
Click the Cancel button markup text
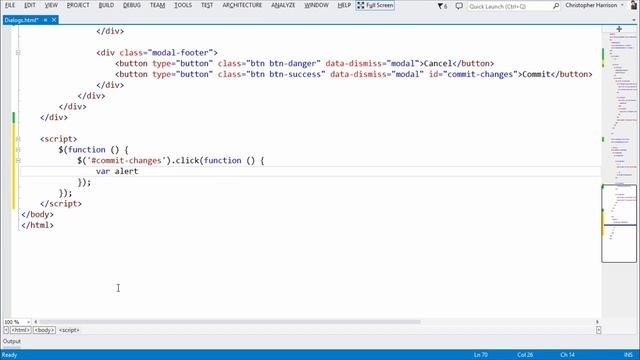pyautogui.click(x=438, y=64)
